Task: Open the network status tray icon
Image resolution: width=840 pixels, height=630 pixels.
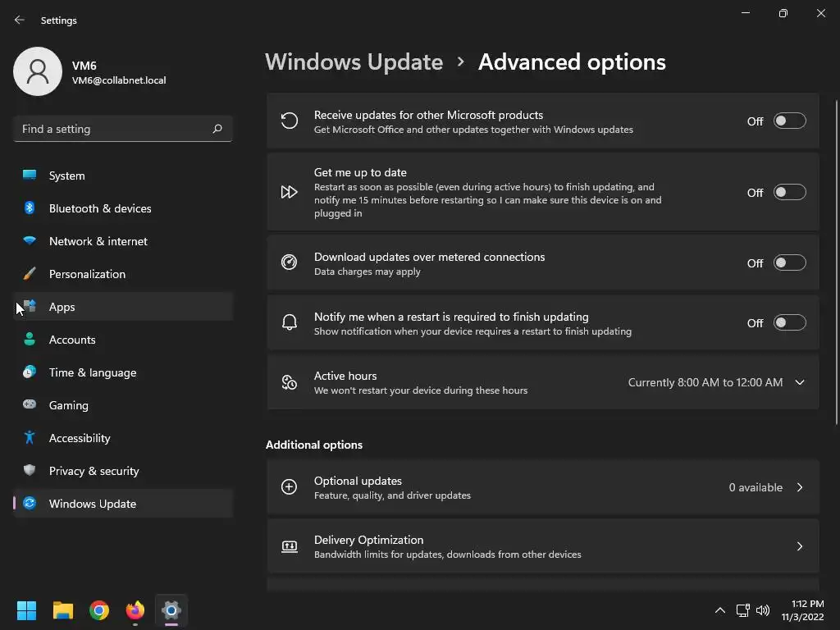Action: (742, 610)
